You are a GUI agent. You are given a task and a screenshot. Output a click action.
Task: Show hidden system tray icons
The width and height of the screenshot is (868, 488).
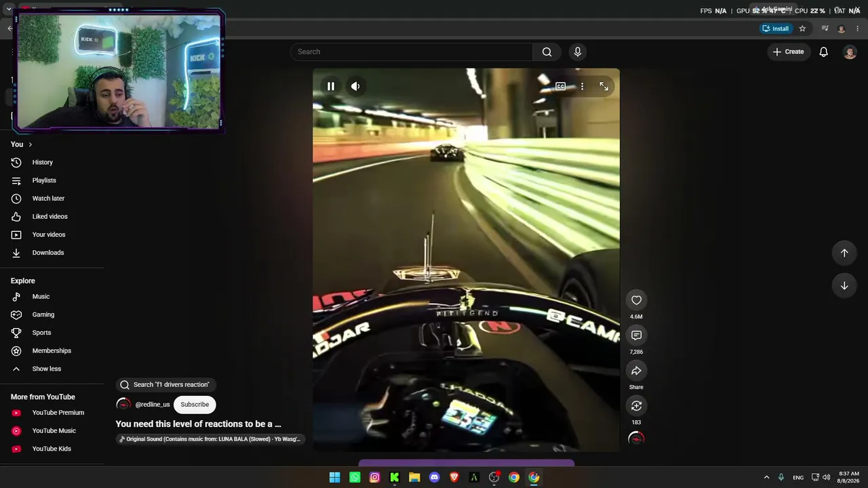coord(766,477)
